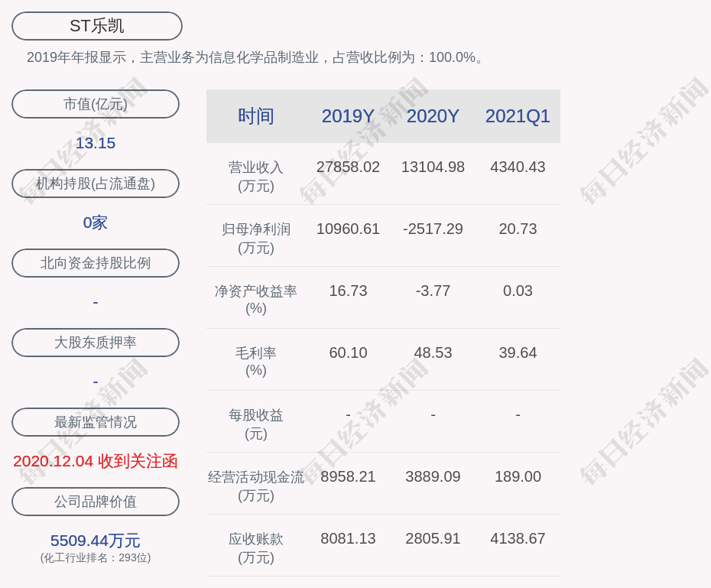Select the 净资产收益率(%) row label
Screen dimensions: 711x588
point(256,300)
